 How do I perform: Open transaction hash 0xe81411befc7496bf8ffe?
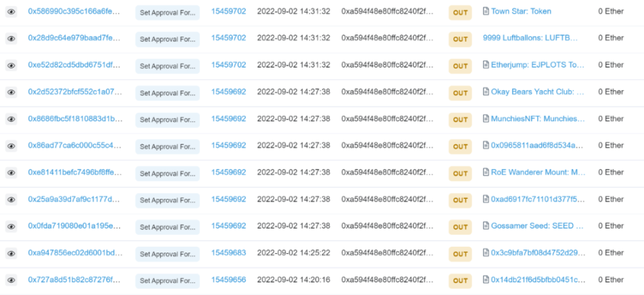[75, 172]
